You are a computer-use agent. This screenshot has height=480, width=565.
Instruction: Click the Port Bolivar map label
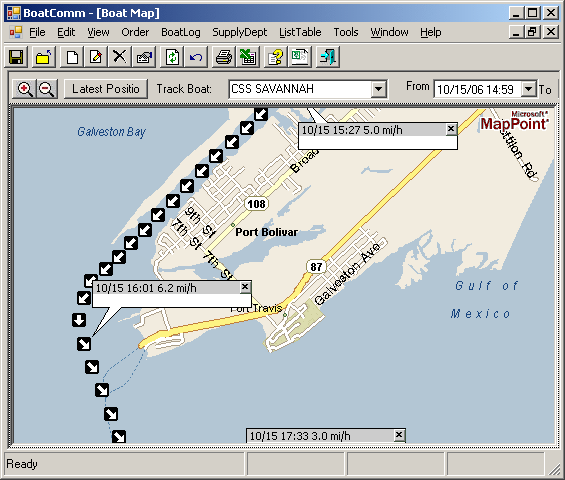pos(266,232)
